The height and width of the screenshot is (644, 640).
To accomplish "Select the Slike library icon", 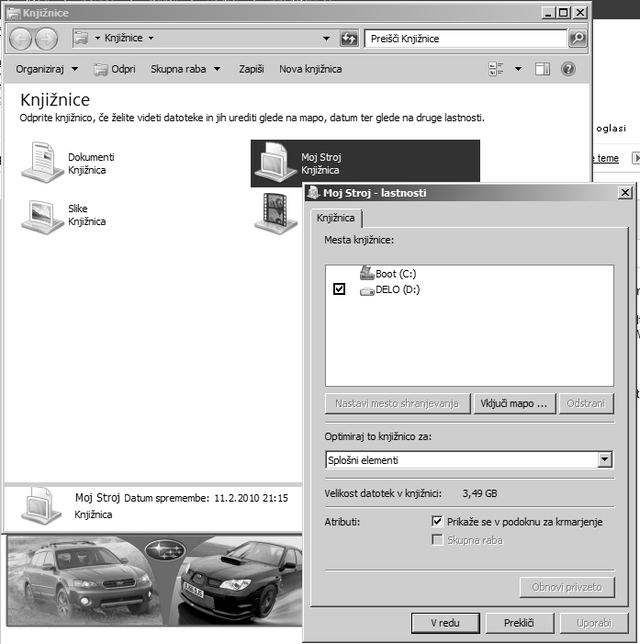I will pyautogui.click(x=42, y=217).
